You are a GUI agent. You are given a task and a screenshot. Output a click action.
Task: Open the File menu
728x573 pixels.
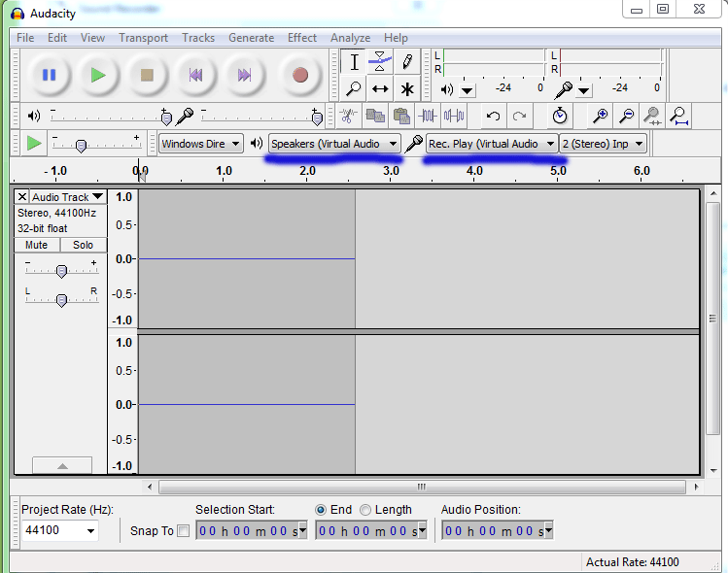pos(25,38)
